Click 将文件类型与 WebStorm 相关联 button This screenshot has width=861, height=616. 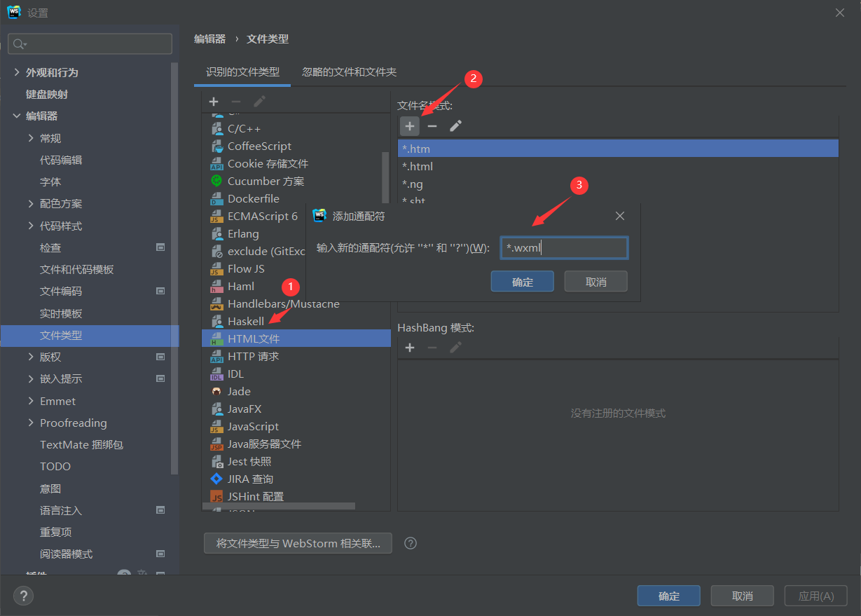pos(298,543)
